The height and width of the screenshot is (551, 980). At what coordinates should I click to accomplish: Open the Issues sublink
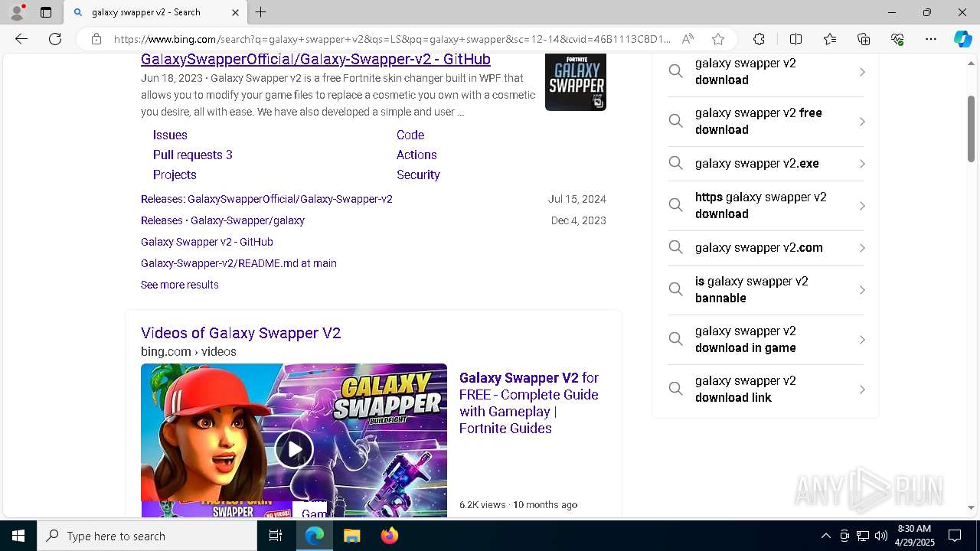click(170, 135)
